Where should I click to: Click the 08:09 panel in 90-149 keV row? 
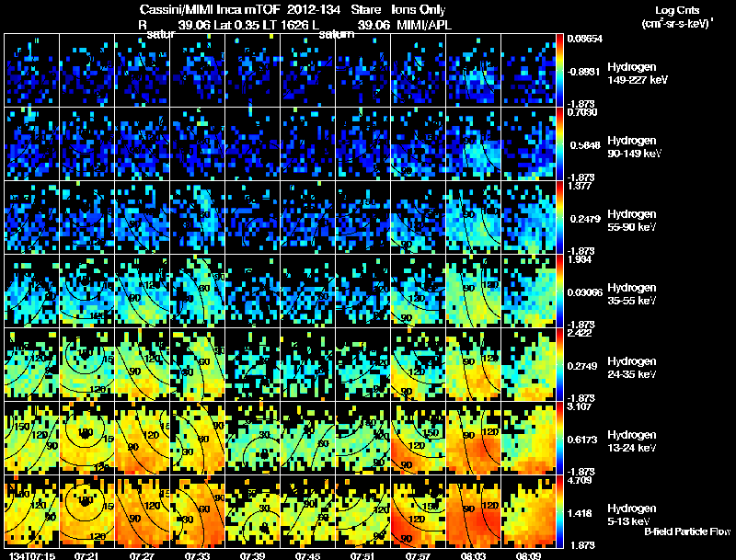coord(528,143)
